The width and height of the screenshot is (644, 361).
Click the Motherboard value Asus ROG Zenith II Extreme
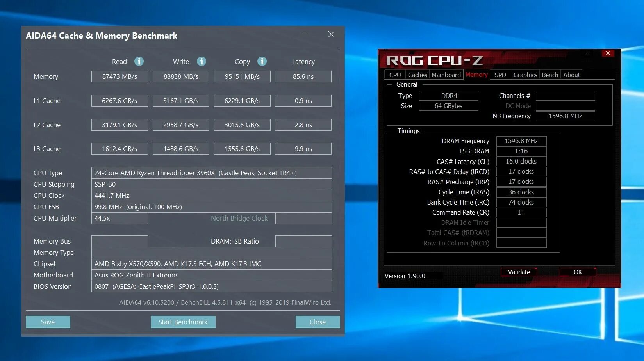[211, 275]
